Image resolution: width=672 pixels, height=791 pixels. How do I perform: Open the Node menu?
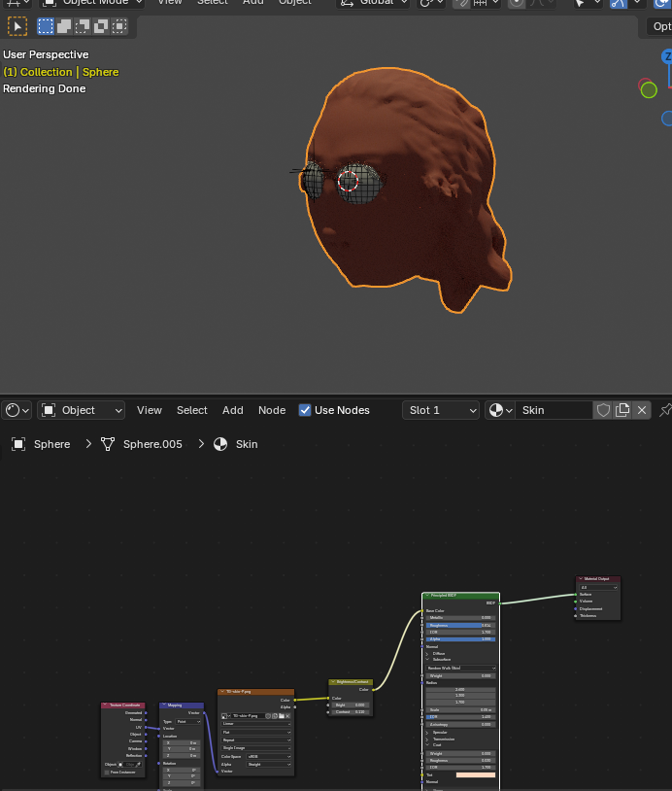coord(272,410)
